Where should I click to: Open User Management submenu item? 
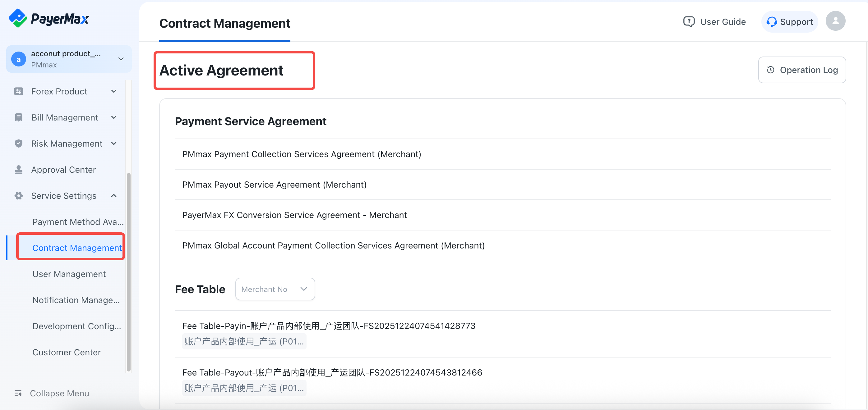point(69,274)
